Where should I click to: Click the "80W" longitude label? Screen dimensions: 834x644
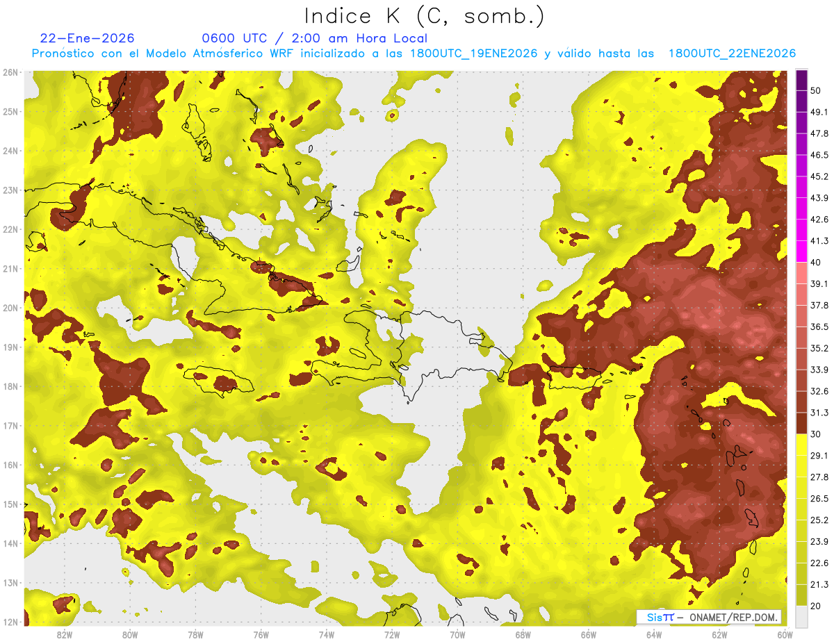coord(130,634)
